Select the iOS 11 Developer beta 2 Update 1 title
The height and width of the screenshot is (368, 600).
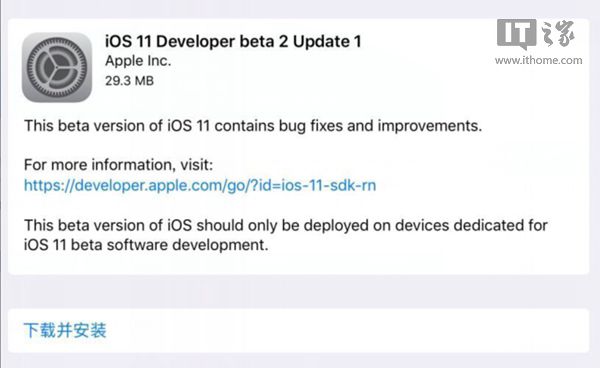[x=233, y=41]
